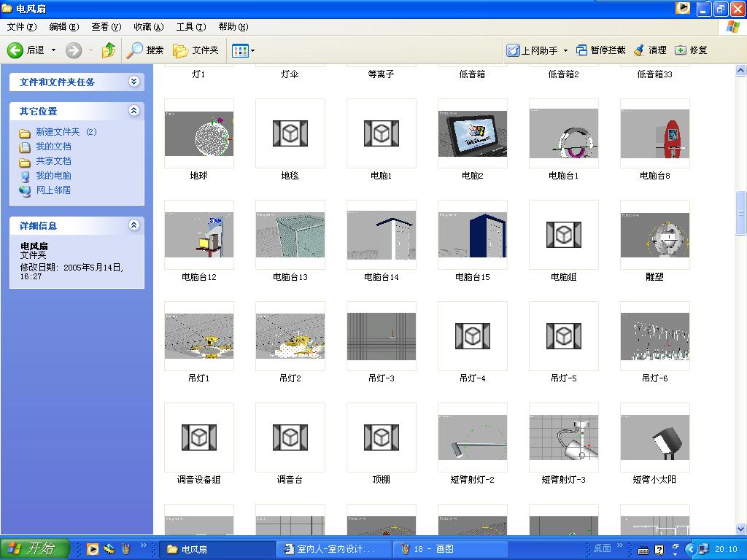Select the 电脑台13 thumbnail
Screen dimensions: 747x560
coord(290,235)
